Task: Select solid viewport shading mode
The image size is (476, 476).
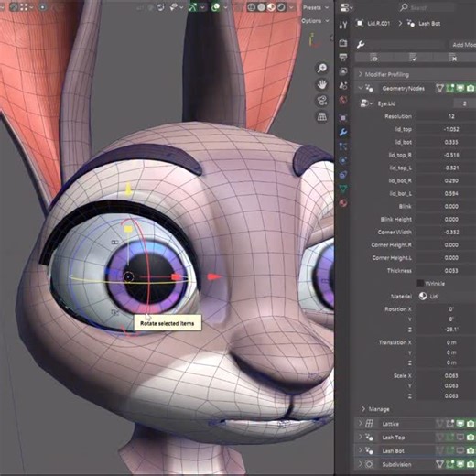Action: 261,7
